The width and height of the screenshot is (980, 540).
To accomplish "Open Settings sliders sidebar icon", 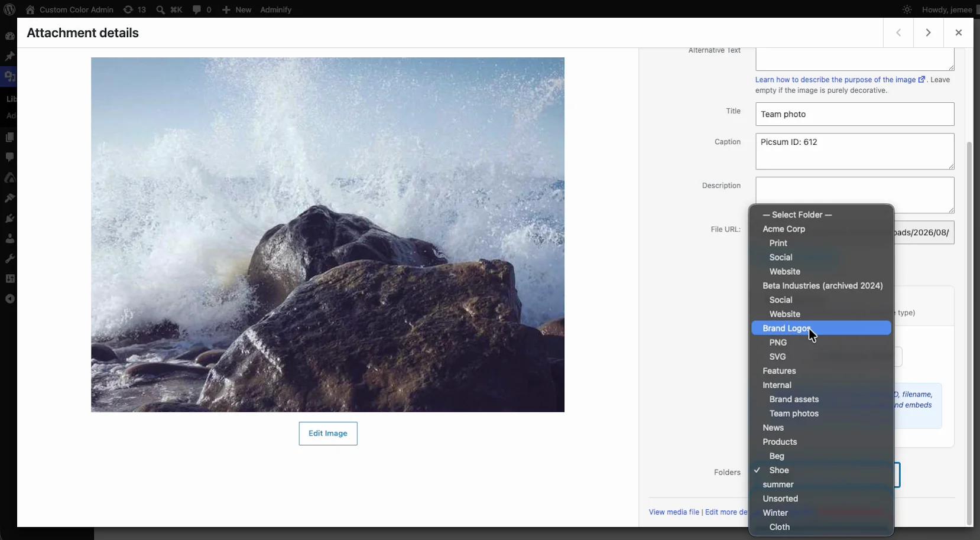I will [x=9, y=279].
